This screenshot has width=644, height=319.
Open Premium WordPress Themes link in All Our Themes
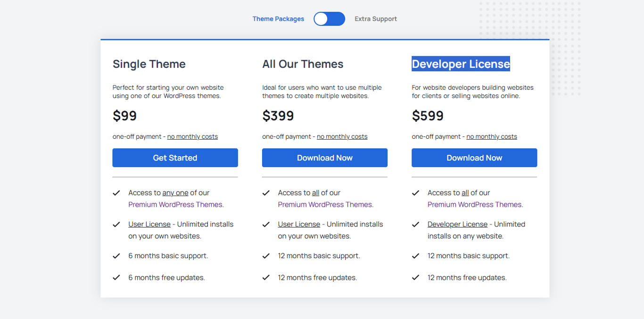point(326,204)
